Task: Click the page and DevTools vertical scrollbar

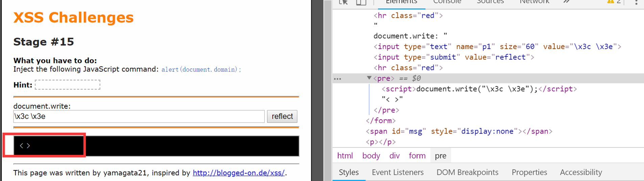Action: pos(328,90)
